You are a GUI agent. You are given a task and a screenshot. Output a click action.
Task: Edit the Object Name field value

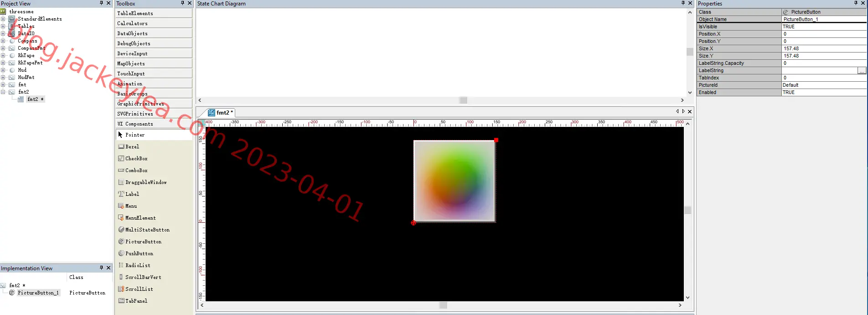(824, 19)
